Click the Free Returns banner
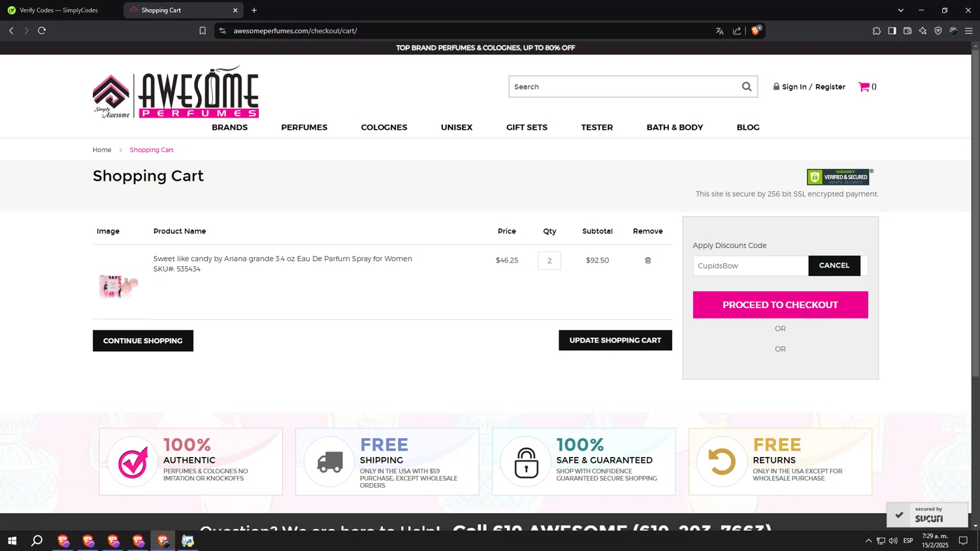The image size is (980, 551). point(781,462)
